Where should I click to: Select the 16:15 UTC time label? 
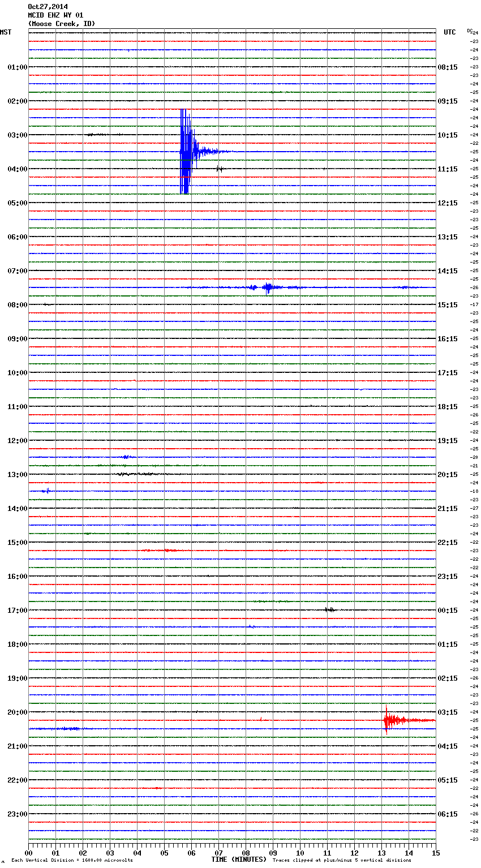click(448, 339)
